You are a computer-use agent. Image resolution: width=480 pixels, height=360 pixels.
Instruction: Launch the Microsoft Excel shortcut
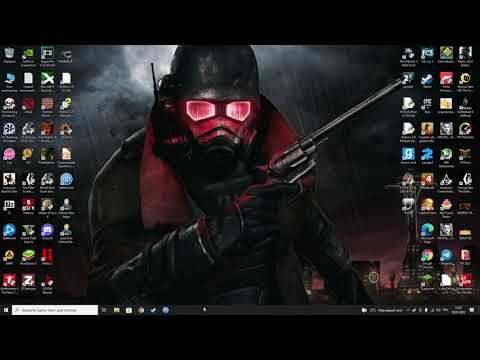47,82
